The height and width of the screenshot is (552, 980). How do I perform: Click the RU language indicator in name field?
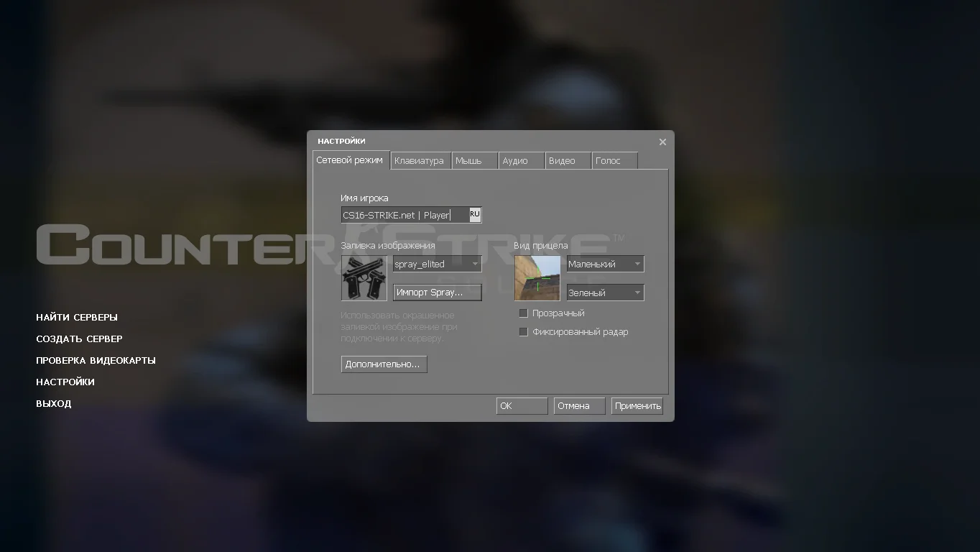[x=475, y=214]
